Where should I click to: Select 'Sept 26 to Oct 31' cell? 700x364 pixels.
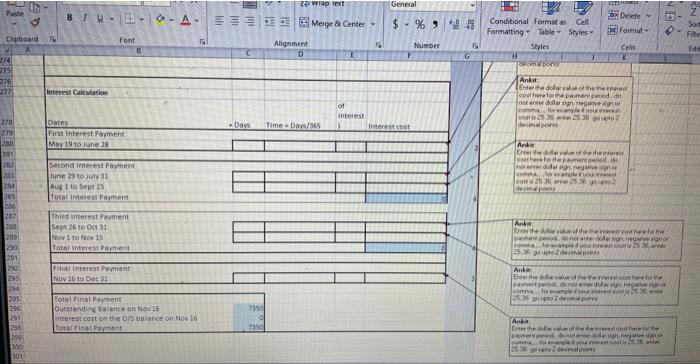(x=142, y=227)
